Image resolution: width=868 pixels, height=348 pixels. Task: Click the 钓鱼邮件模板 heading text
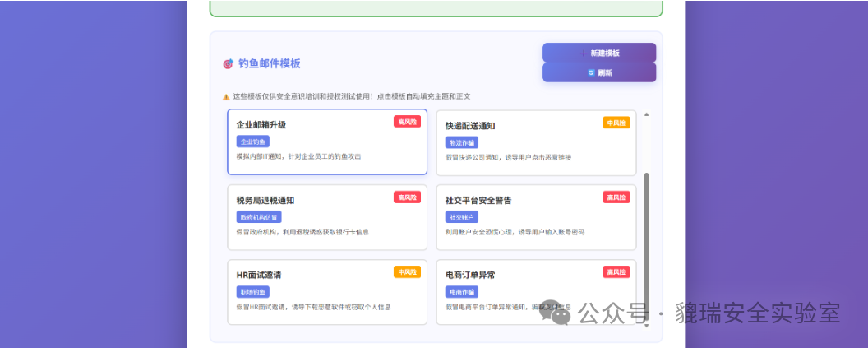(x=270, y=63)
